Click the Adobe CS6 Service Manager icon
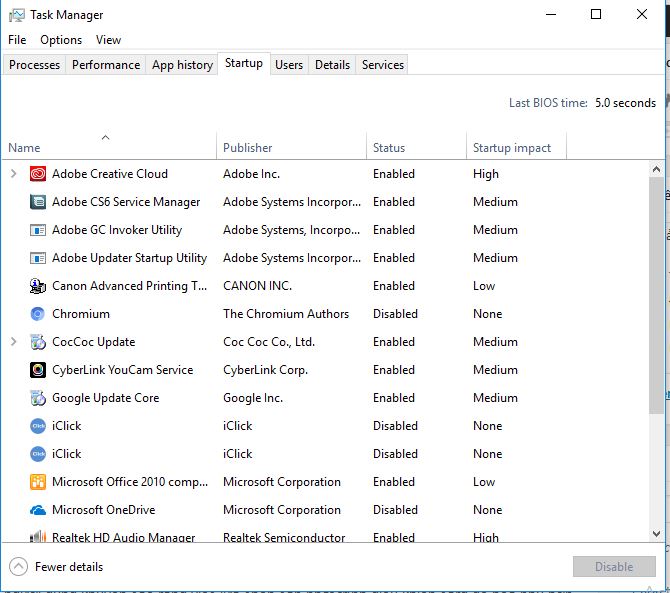This screenshot has height=593, width=670. click(x=38, y=202)
